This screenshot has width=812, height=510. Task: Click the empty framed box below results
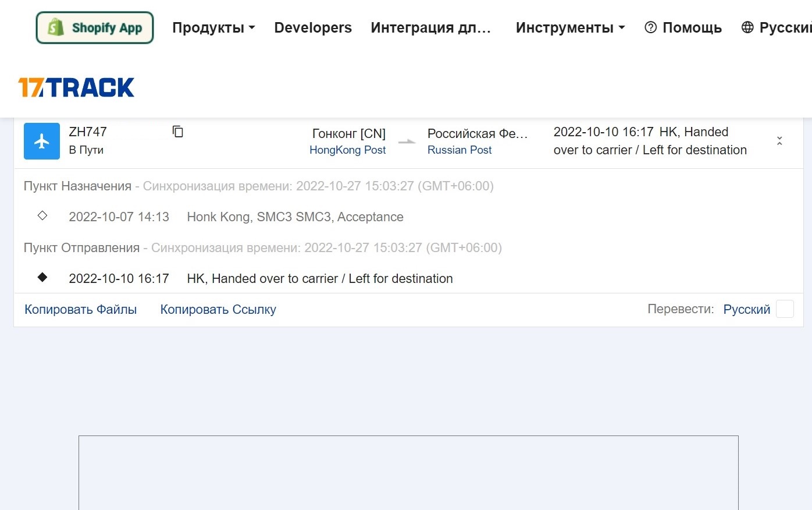tap(408, 473)
